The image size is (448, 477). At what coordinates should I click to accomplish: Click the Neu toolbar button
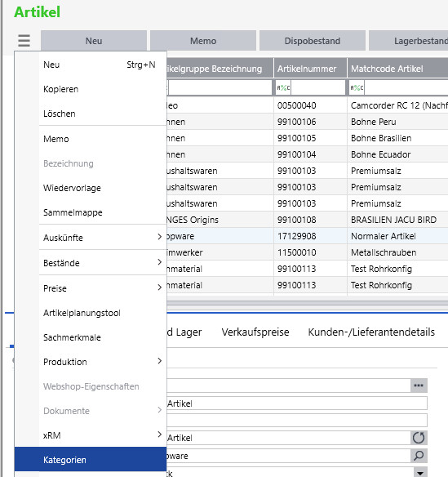point(94,41)
